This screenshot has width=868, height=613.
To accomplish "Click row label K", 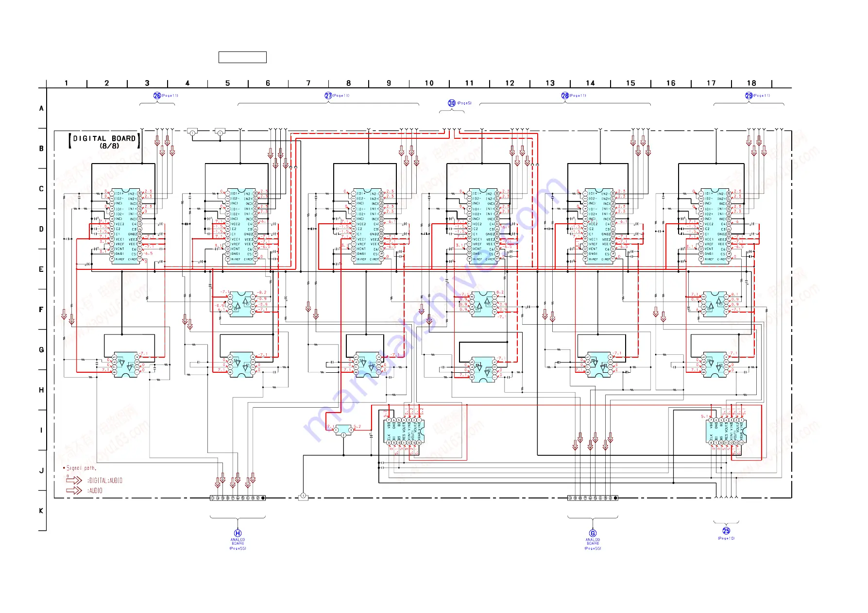I will [x=41, y=511].
